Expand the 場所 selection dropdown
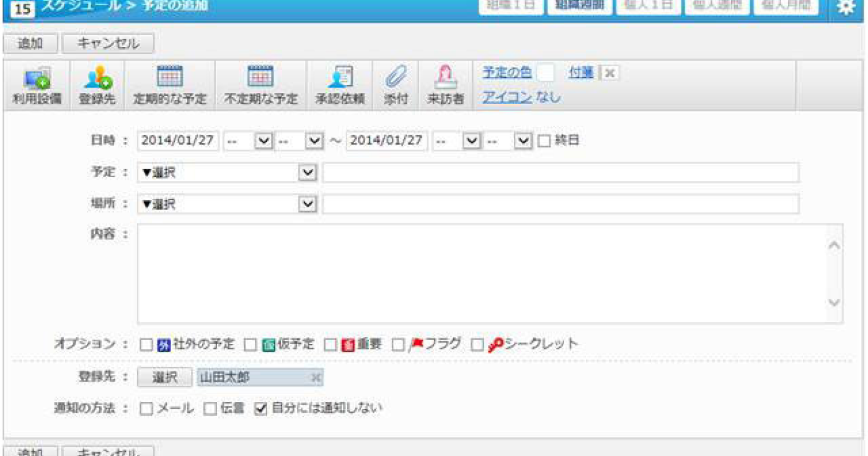This screenshot has width=868, height=456. tap(228, 204)
